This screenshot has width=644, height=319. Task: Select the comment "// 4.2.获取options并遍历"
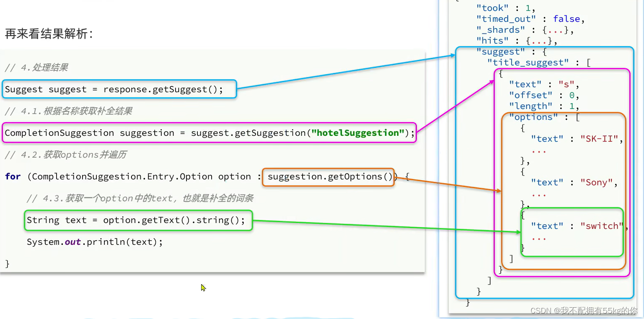[66, 155]
